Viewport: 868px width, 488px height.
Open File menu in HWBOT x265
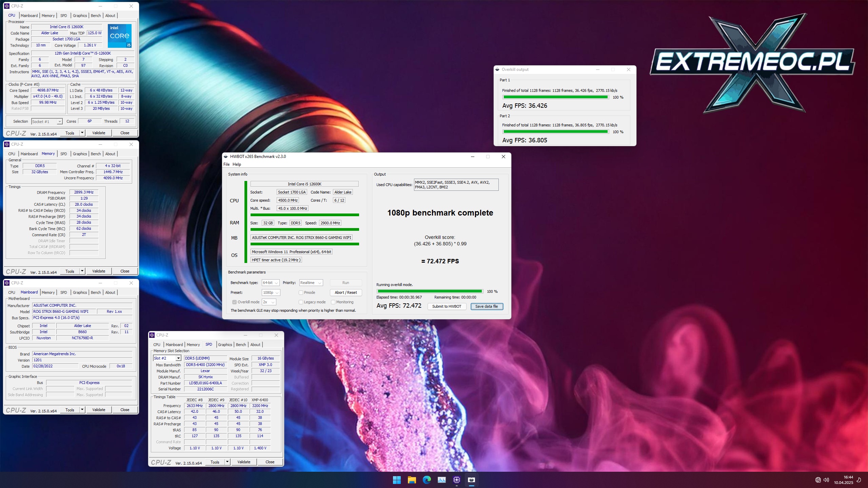(x=226, y=164)
